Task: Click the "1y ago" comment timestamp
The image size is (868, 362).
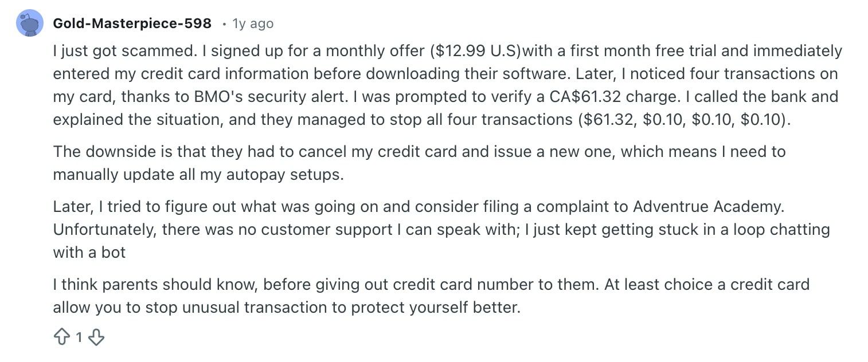Action: pos(252,23)
